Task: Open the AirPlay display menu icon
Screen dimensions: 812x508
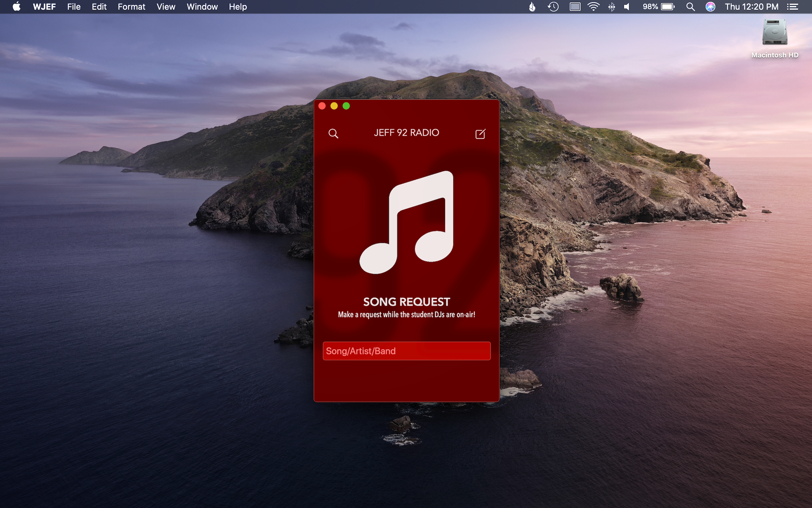Action: [575, 7]
